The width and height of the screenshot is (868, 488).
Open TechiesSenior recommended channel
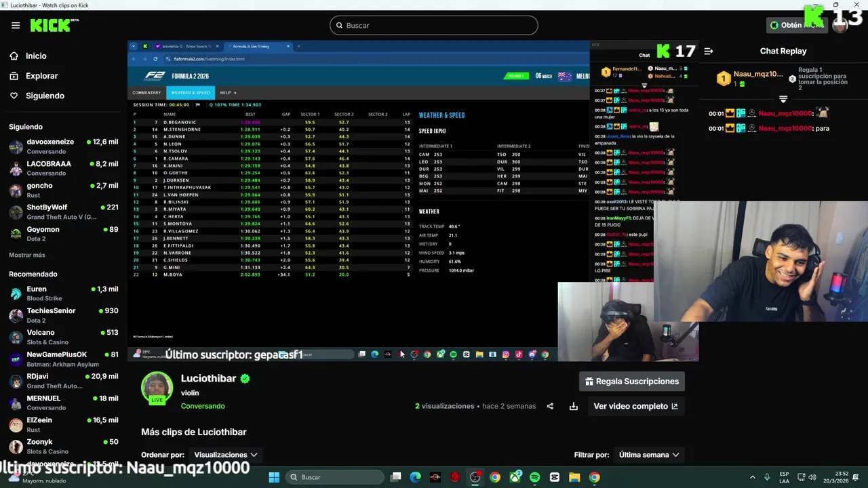[64, 315]
